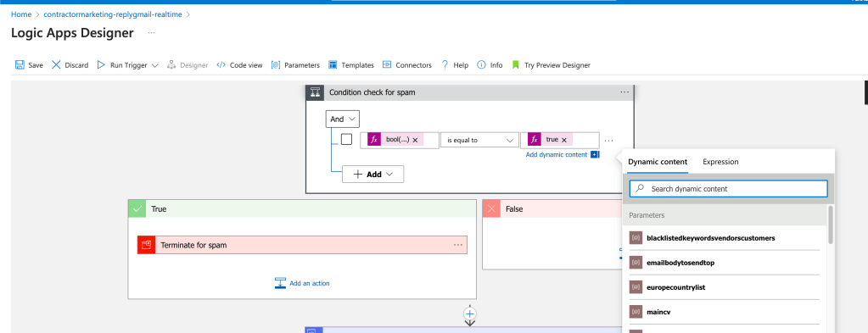Click the red Terminate action icon
The height and width of the screenshot is (333, 868).
tap(146, 245)
